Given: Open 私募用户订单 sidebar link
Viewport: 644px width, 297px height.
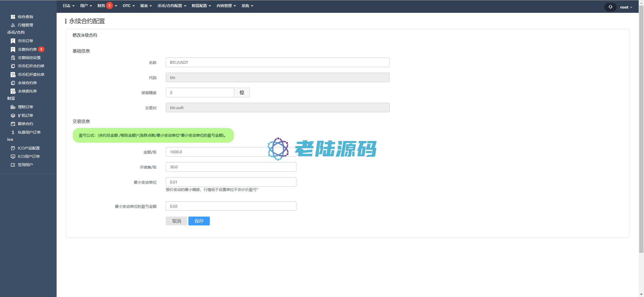Looking at the screenshot, I should point(29,132).
